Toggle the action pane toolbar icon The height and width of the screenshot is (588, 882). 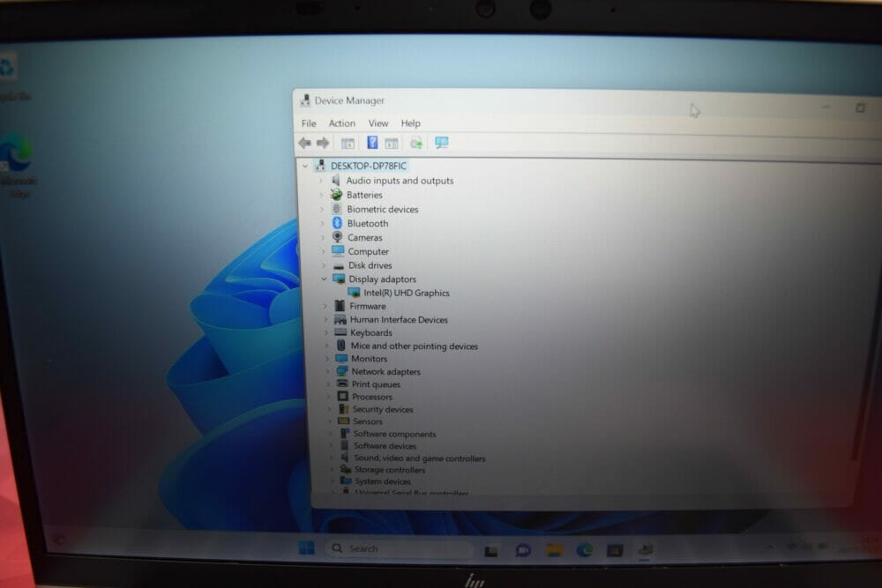392,144
